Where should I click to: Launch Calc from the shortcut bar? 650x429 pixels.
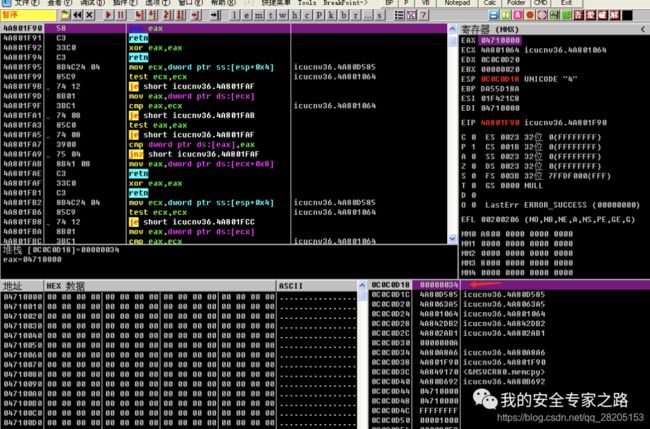coord(490,2)
